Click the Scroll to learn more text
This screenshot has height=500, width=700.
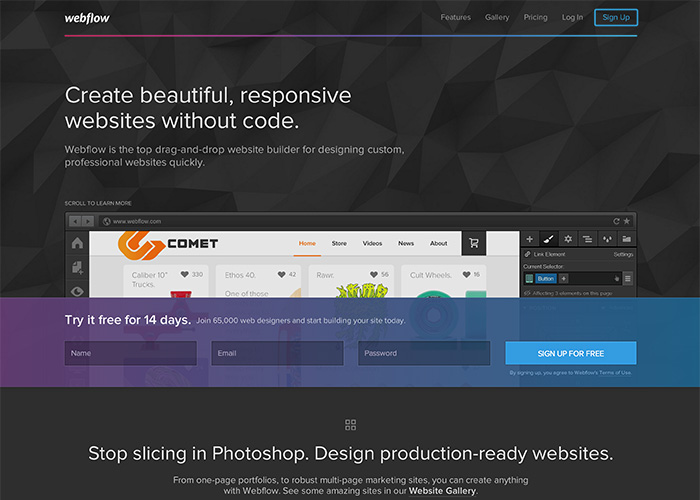(x=98, y=203)
